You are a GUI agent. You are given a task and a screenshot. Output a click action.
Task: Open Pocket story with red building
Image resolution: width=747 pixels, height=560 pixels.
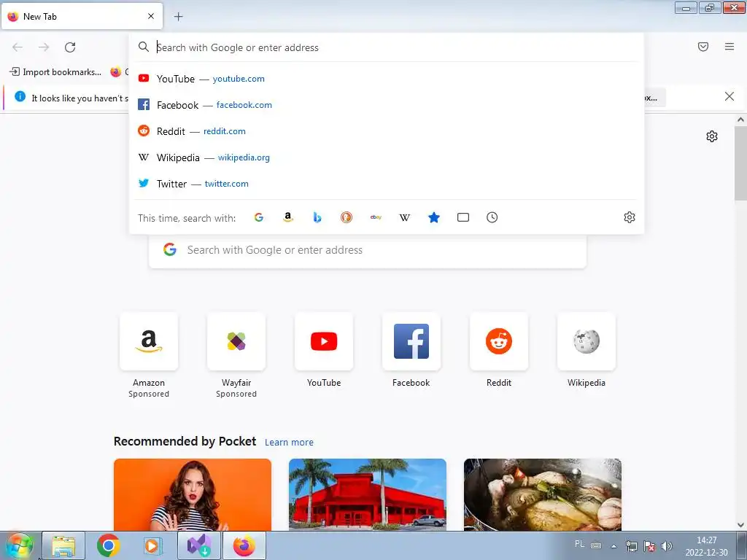coord(368,495)
